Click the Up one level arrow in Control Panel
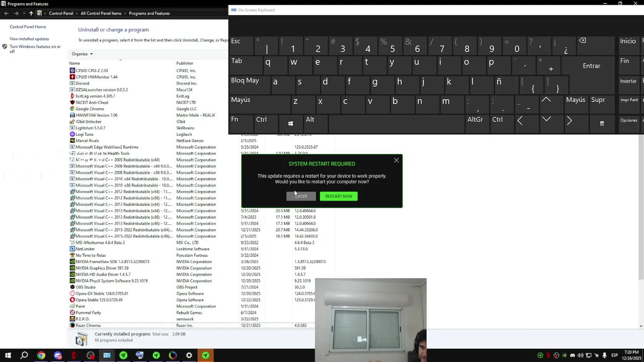The height and width of the screenshot is (362, 644). (31, 13)
